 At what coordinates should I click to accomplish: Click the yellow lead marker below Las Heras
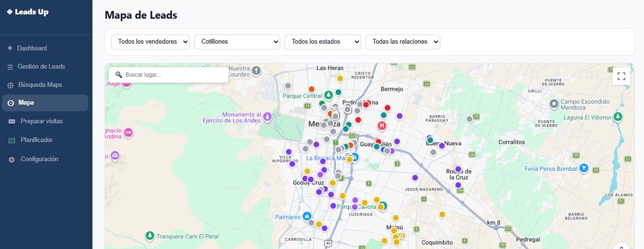pyautogui.click(x=340, y=78)
